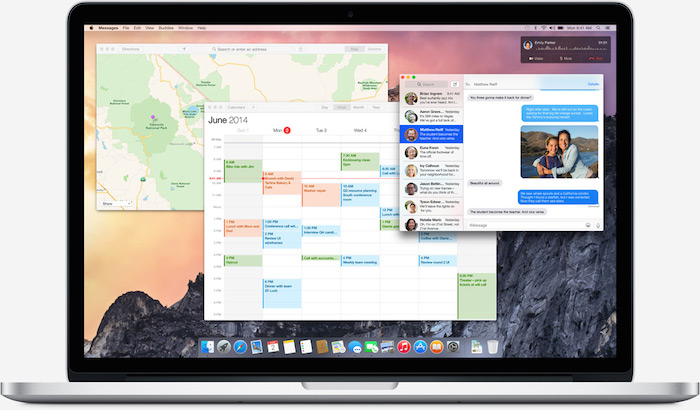This screenshot has height=410, width=700.
Task: Open Notification Center from menu bar
Action: (608, 28)
